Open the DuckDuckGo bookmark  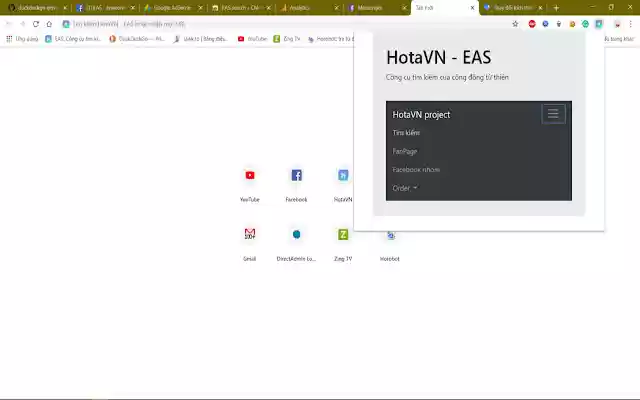[x=137, y=39]
